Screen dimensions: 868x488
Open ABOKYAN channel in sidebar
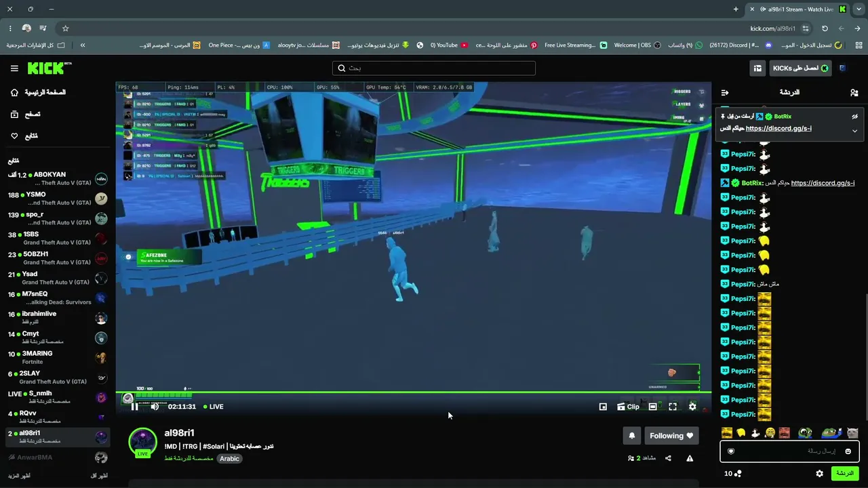point(58,179)
